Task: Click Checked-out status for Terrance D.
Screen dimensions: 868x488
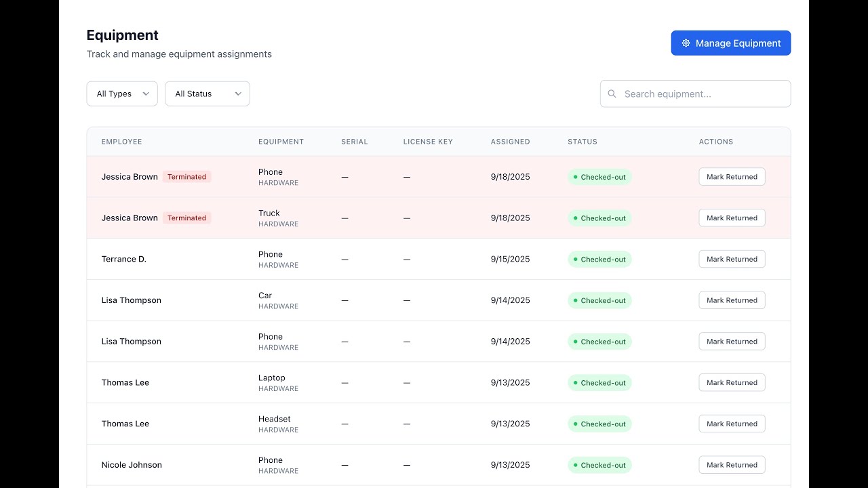Action: pyautogui.click(x=599, y=260)
